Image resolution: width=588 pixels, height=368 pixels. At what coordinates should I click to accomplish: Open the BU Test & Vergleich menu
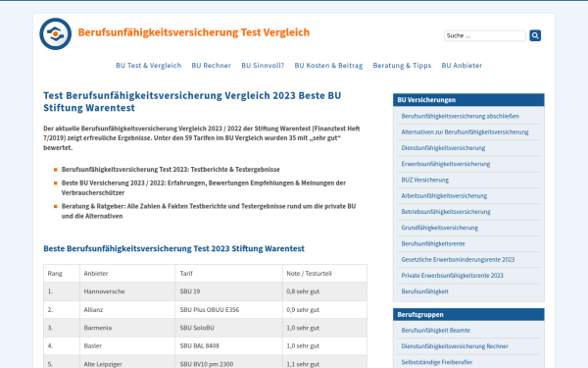point(149,66)
